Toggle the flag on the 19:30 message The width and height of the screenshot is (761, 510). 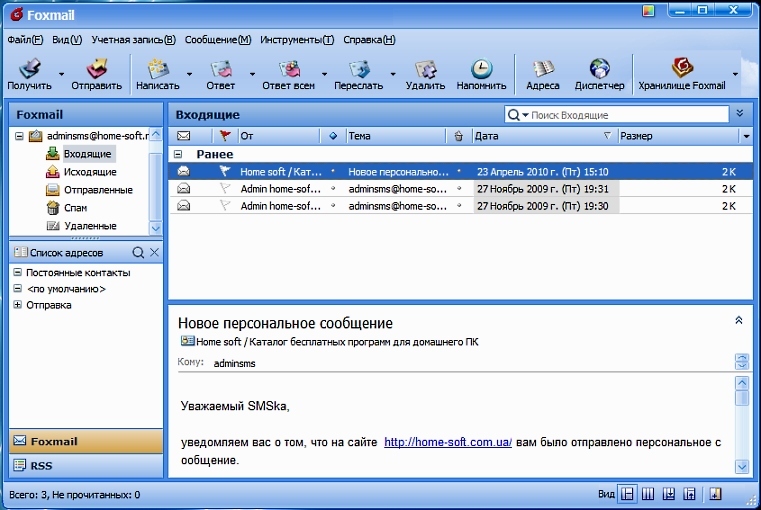coord(224,206)
